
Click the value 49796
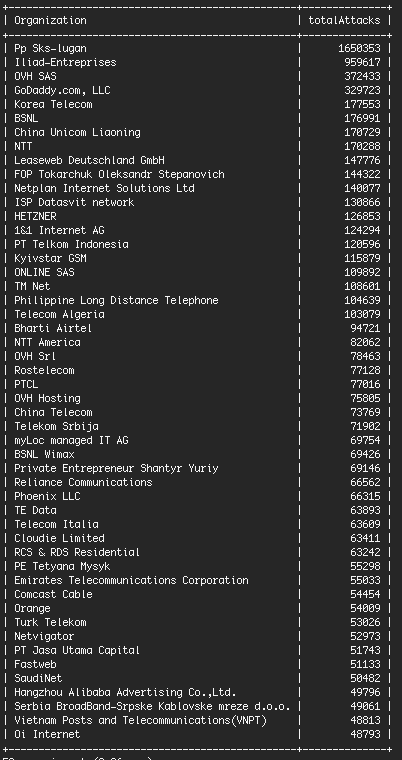pos(366,693)
